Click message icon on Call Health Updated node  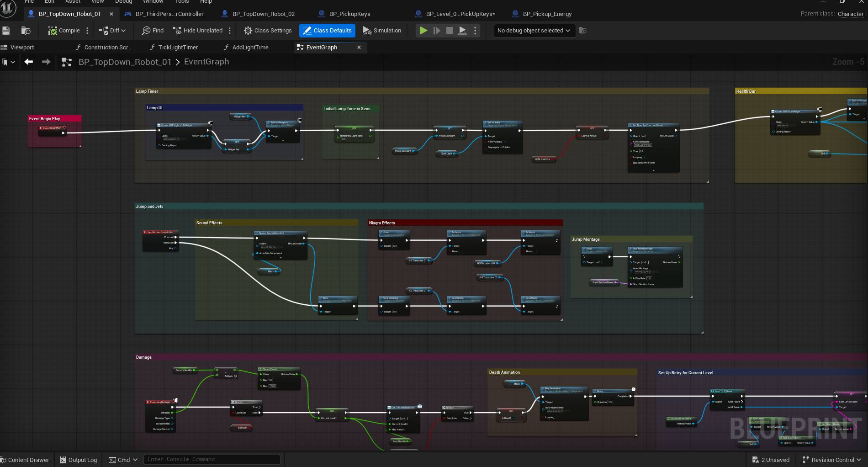pyautogui.click(x=419, y=406)
